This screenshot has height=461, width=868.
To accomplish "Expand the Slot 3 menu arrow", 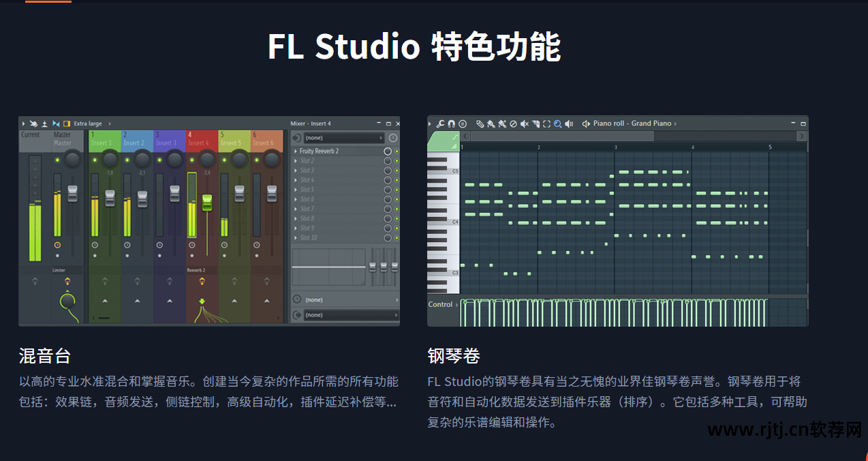I will [296, 170].
